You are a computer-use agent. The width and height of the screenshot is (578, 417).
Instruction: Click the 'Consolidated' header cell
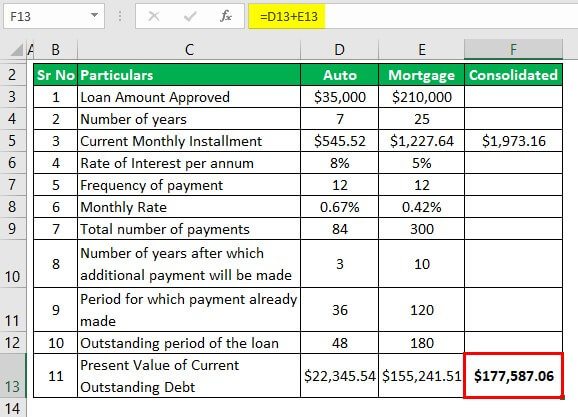click(x=513, y=75)
